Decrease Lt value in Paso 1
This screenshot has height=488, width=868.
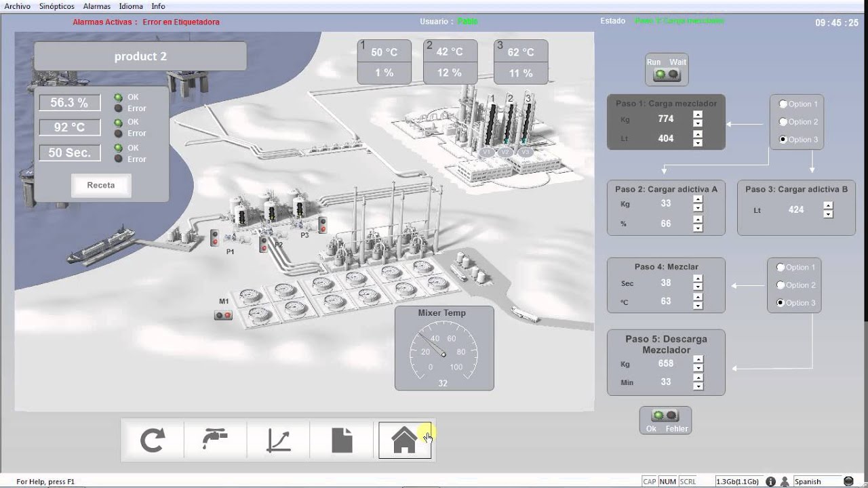coord(698,142)
